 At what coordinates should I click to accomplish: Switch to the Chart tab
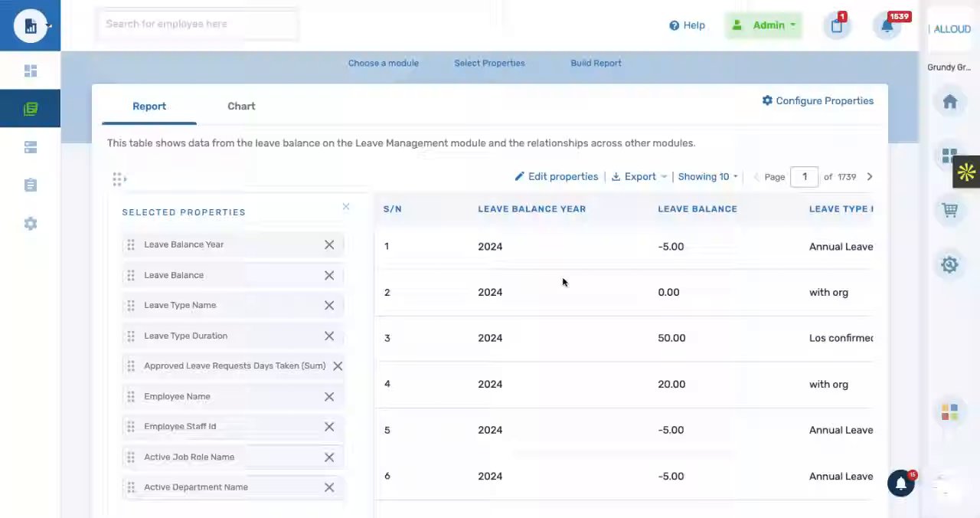pyautogui.click(x=241, y=107)
